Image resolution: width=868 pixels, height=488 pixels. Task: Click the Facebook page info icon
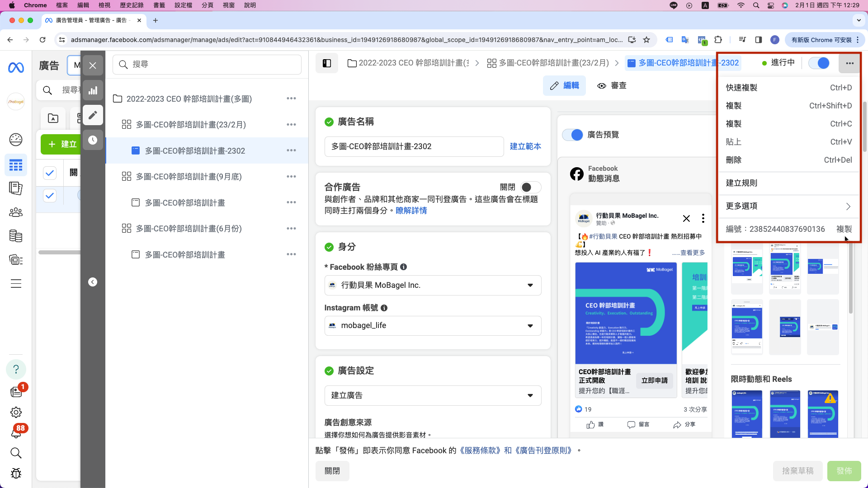pos(404,267)
